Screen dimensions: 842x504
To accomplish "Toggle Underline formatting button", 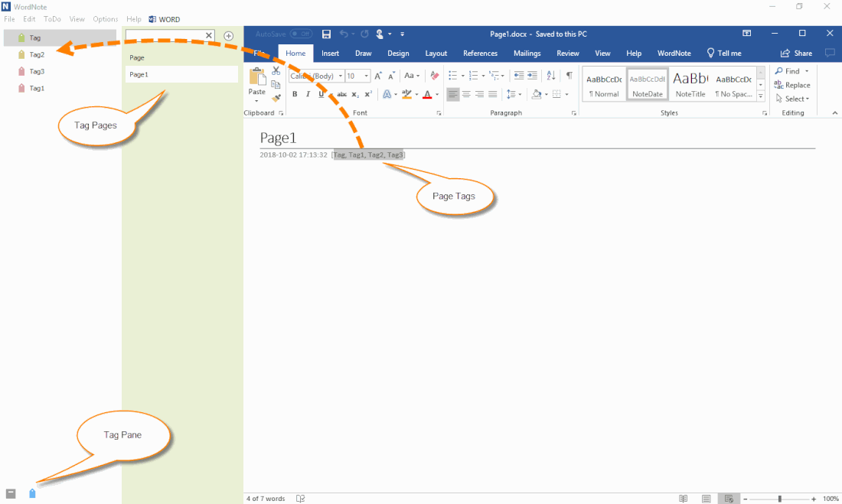I will pyautogui.click(x=321, y=94).
